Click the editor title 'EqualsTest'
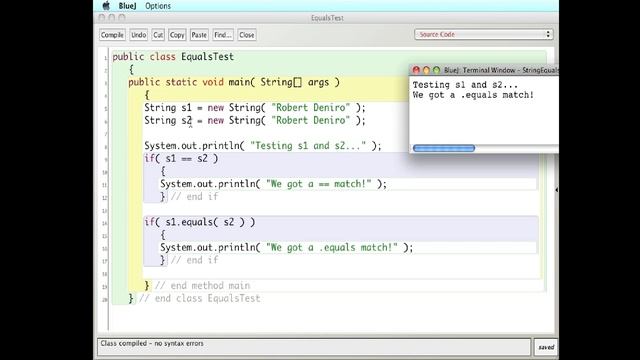The height and width of the screenshot is (360, 640). [327, 18]
